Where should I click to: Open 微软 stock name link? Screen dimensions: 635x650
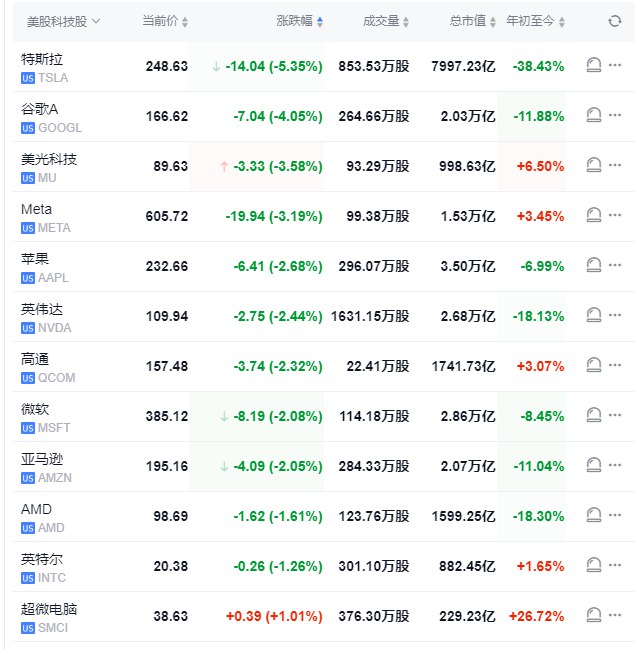(x=35, y=409)
